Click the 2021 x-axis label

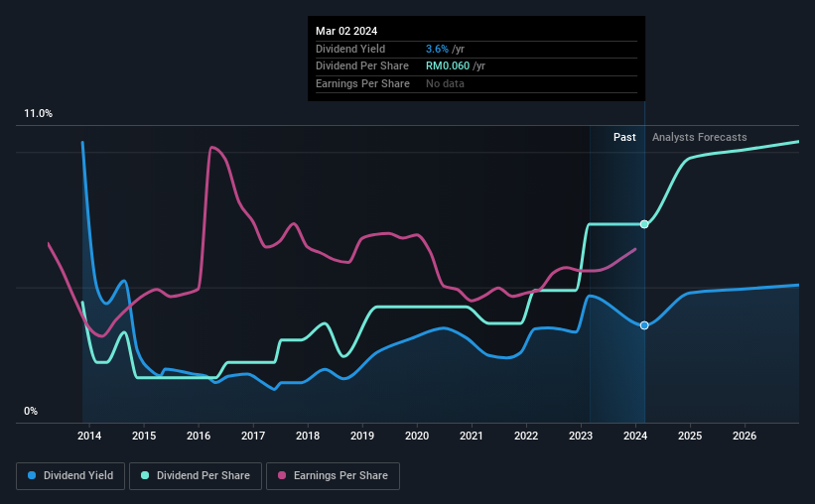472,436
